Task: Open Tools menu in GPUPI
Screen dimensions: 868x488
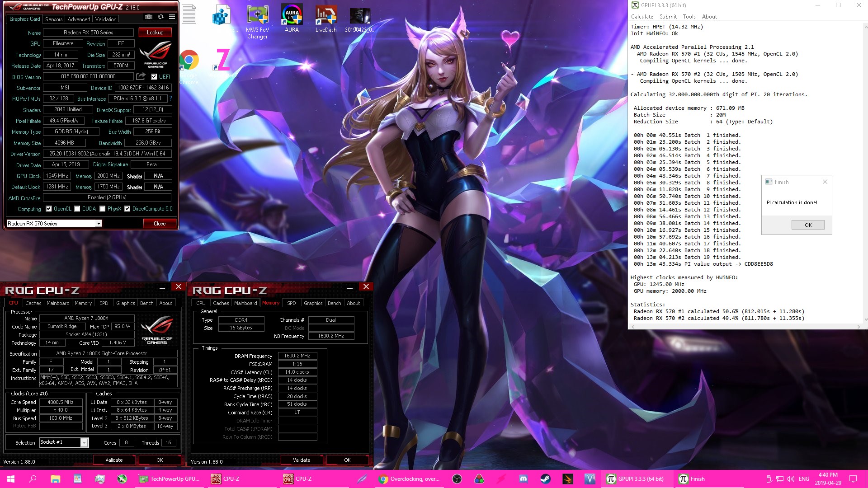Action: 689,17
